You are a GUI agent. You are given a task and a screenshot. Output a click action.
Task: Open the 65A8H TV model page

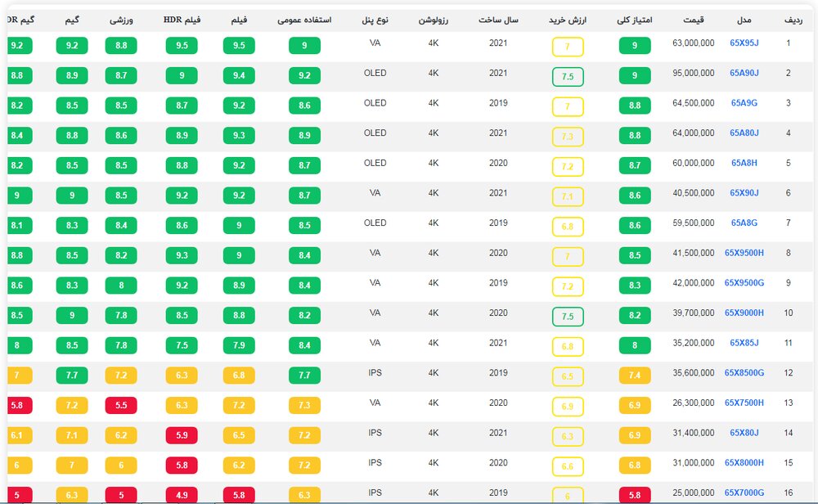744,163
